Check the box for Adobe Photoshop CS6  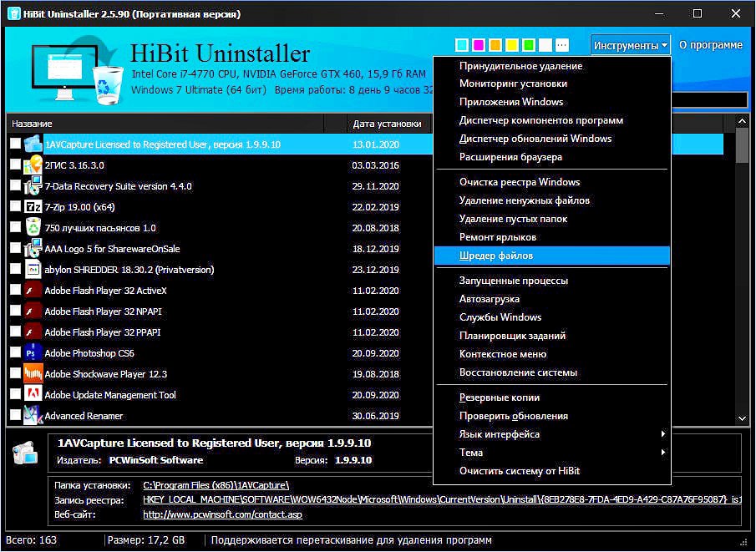pyautogui.click(x=15, y=352)
